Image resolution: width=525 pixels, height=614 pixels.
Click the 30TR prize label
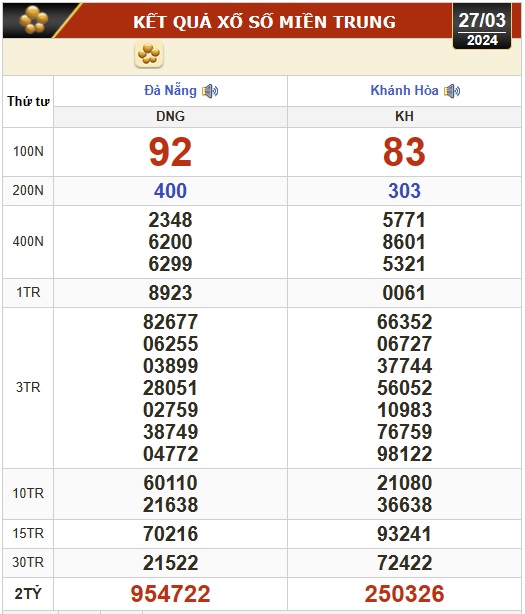click(x=28, y=563)
